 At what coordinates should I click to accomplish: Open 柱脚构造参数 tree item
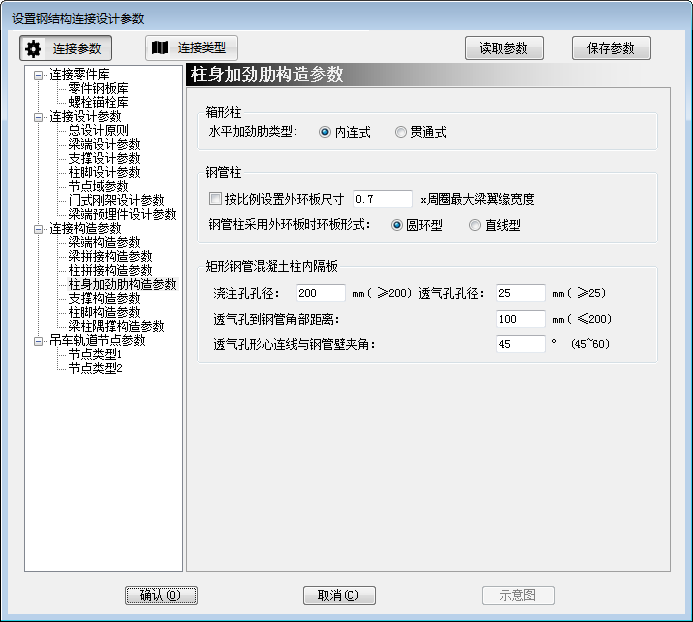[105, 312]
